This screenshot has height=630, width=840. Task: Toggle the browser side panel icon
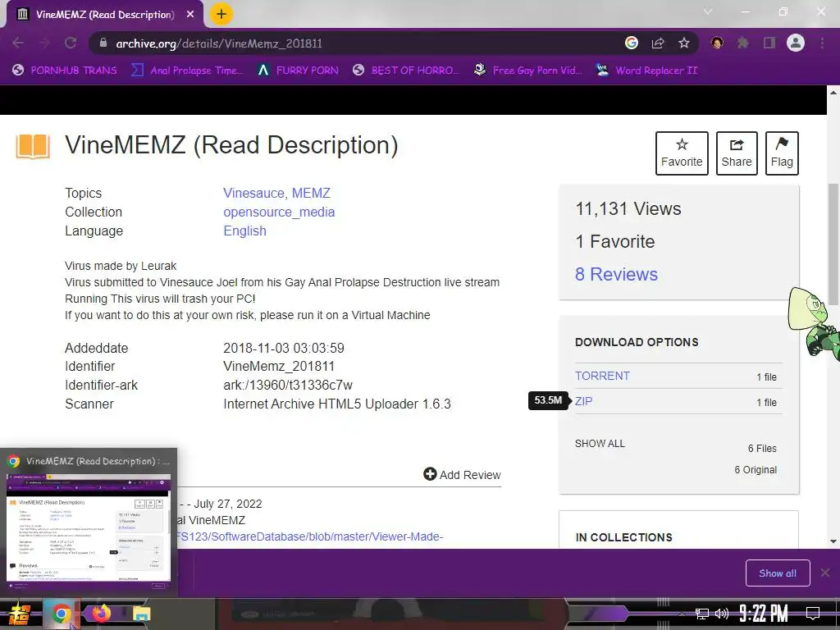point(769,43)
